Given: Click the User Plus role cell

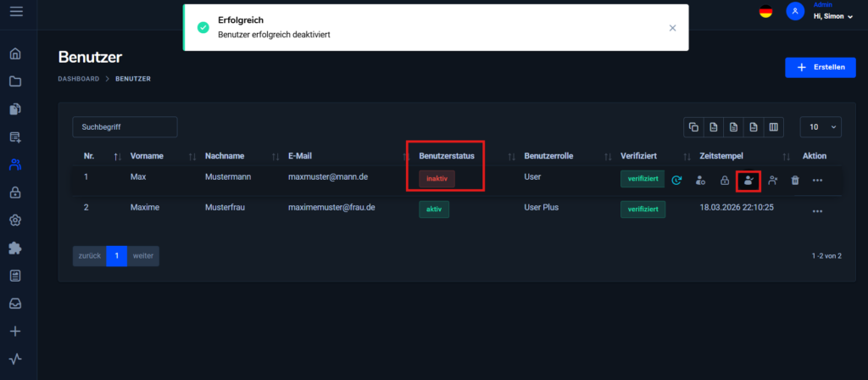Looking at the screenshot, I should (x=542, y=207).
